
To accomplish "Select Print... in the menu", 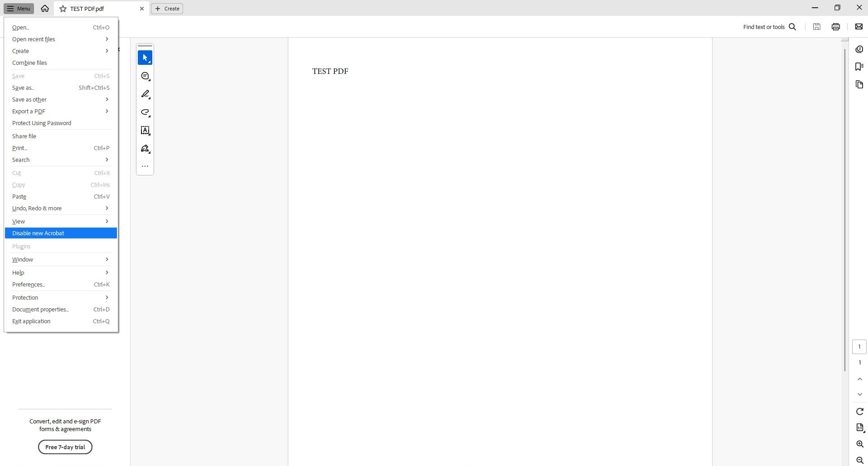I will pos(61,148).
